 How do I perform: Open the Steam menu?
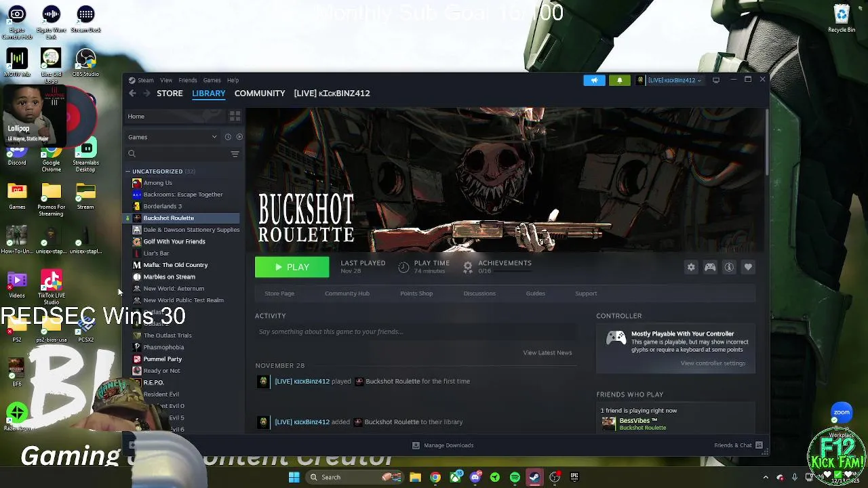tap(146, 80)
